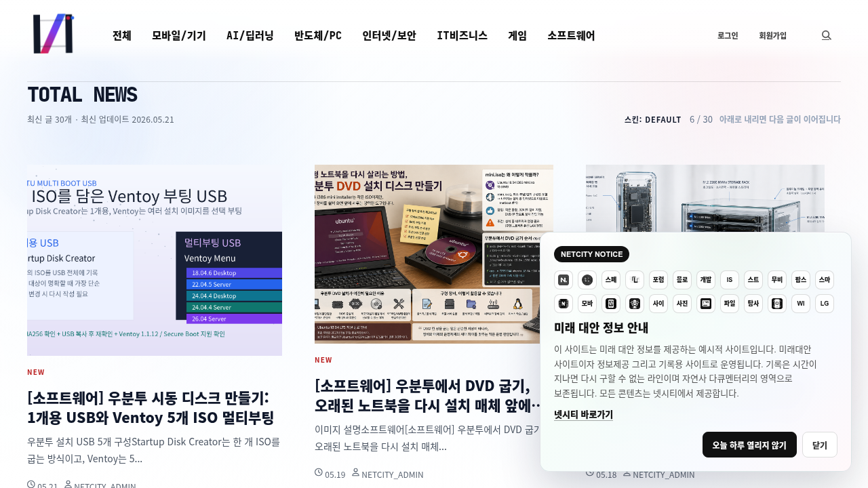Open the "스트" shortcut chip
The width and height of the screenshot is (868, 488).
coord(753,280)
